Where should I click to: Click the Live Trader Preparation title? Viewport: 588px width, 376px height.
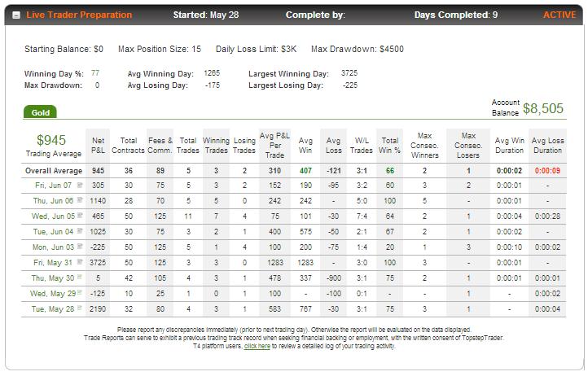coord(79,15)
